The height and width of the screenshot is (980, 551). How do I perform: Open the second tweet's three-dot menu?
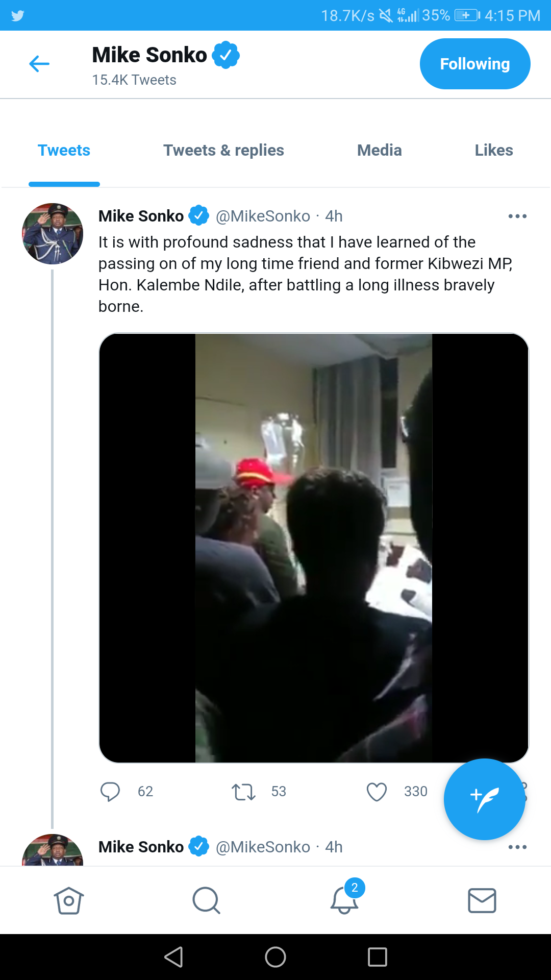pos(517,847)
